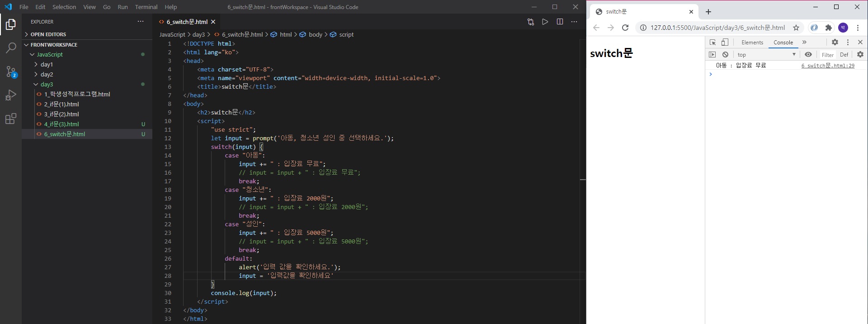This screenshot has height=324, width=868.
Task: Open the File menu
Action: pos(24,7)
